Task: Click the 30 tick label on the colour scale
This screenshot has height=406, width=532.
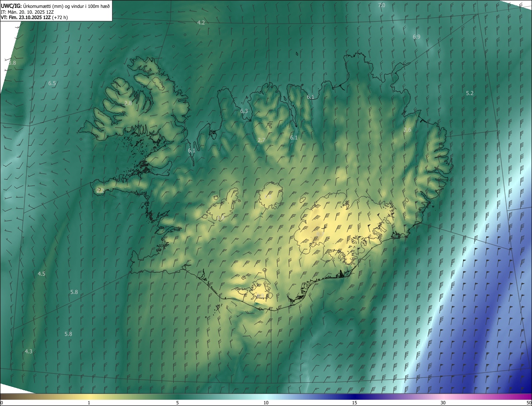Action: click(443, 403)
